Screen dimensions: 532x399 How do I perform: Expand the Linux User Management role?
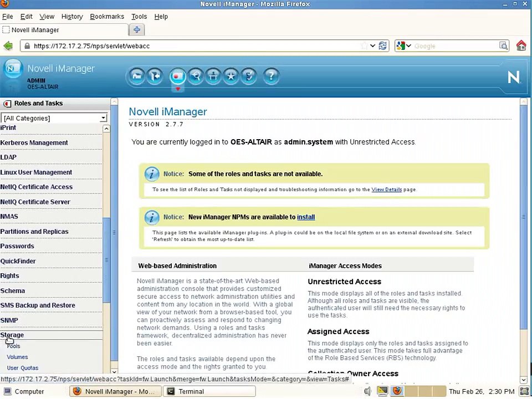tap(36, 172)
